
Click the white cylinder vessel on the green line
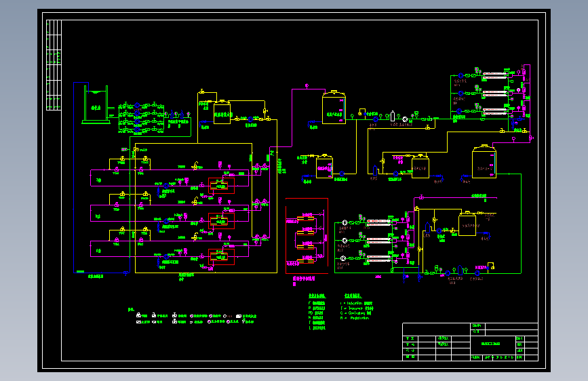(393, 116)
